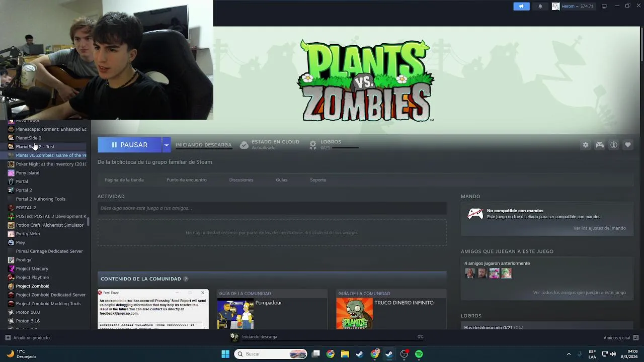Click the fourth friend avatar

click(x=506, y=273)
